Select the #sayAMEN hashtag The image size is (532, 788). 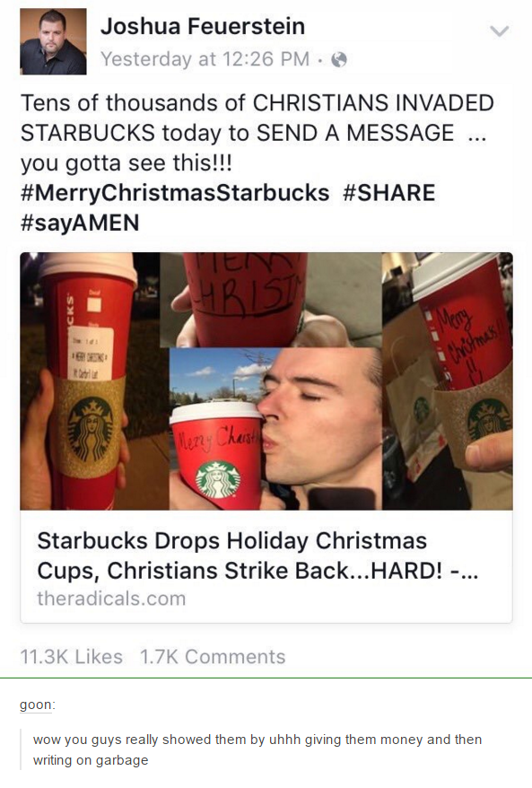[x=80, y=223]
